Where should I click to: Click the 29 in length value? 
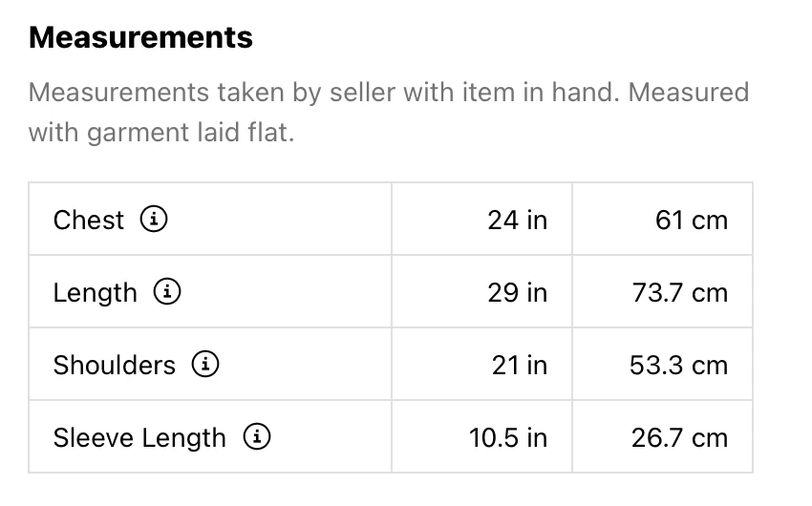pyautogui.click(x=517, y=293)
